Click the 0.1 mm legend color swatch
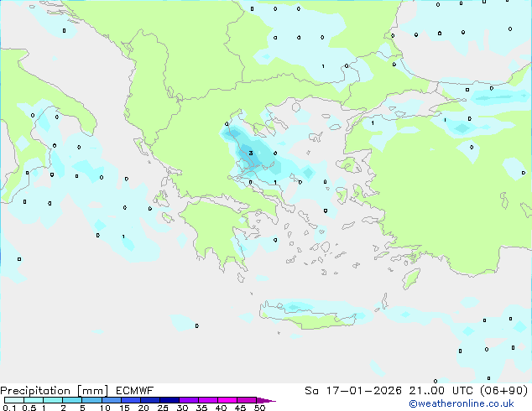The height and width of the screenshot is (411, 532). click(14, 400)
